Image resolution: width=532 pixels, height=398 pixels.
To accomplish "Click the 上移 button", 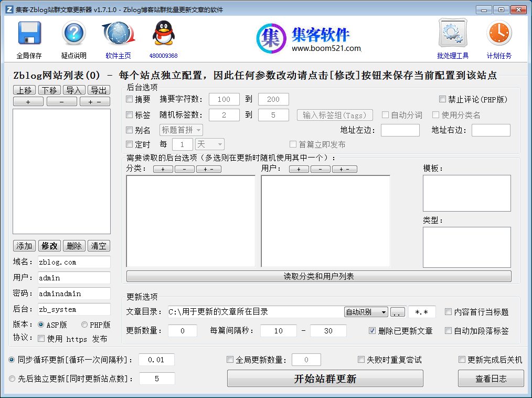I will pos(25,90).
